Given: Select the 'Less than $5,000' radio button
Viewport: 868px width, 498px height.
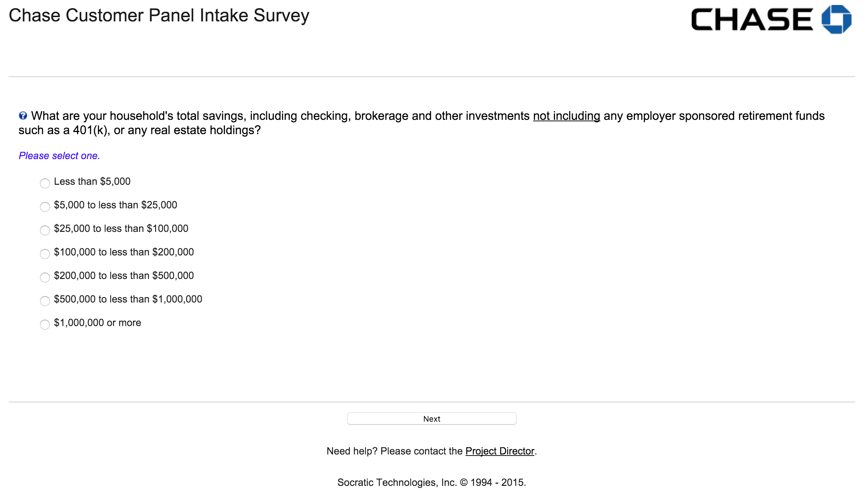Looking at the screenshot, I should (45, 183).
